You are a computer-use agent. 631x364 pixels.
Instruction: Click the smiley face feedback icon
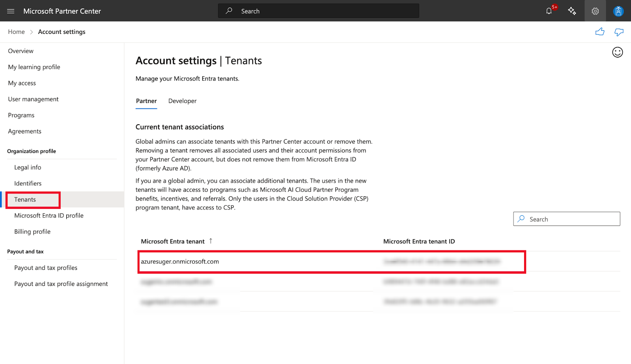(x=618, y=52)
